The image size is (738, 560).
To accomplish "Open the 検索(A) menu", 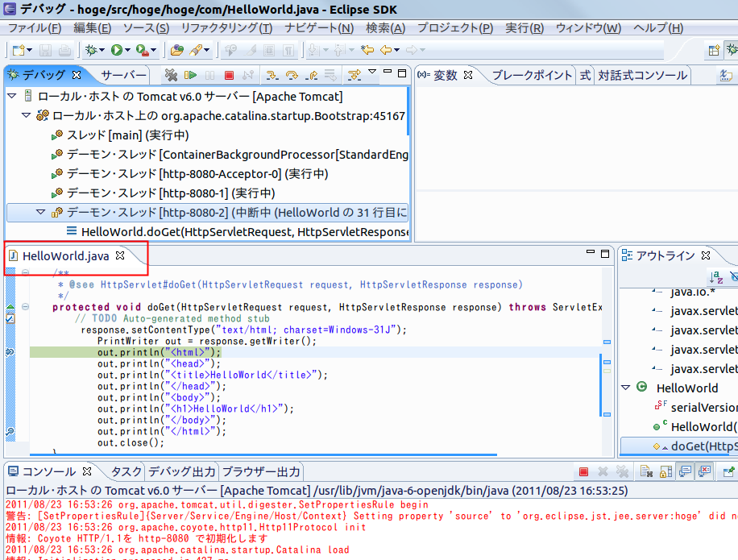I will tap(385, 28).
